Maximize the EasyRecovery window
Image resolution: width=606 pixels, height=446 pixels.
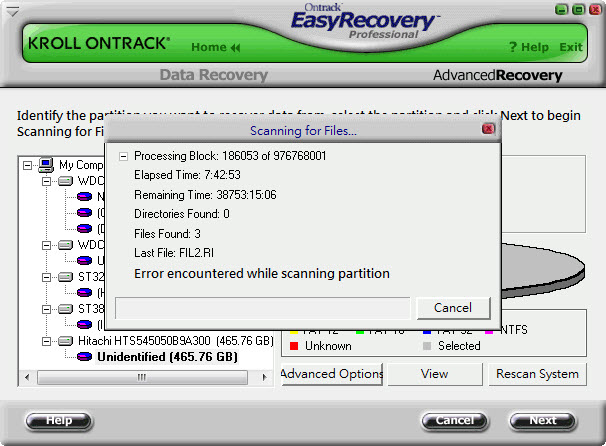(x=578, y=10)
